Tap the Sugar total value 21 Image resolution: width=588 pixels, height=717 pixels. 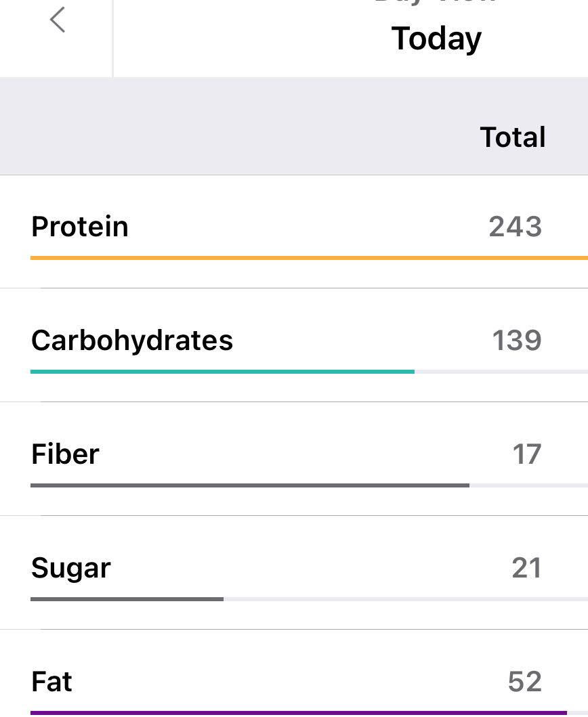(x=526, y=568)
